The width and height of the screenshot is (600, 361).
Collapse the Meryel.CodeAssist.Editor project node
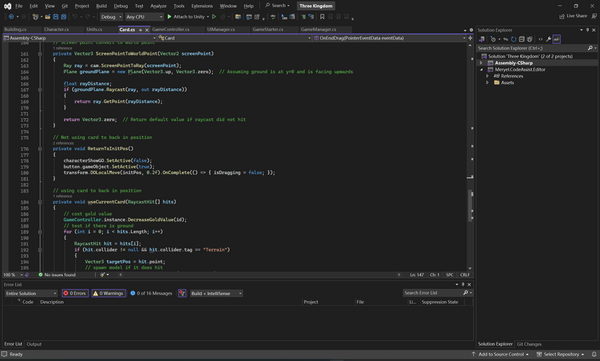point(481,70)
